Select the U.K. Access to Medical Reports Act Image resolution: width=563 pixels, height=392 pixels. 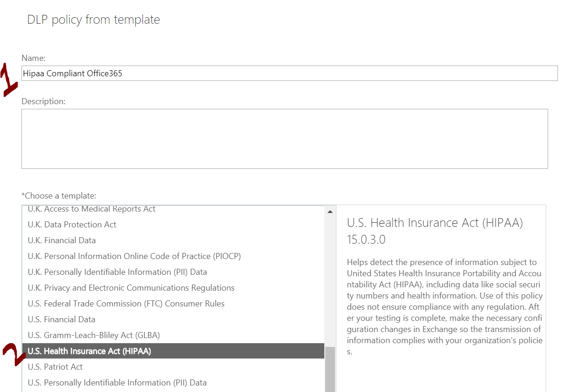click(91, 209)
